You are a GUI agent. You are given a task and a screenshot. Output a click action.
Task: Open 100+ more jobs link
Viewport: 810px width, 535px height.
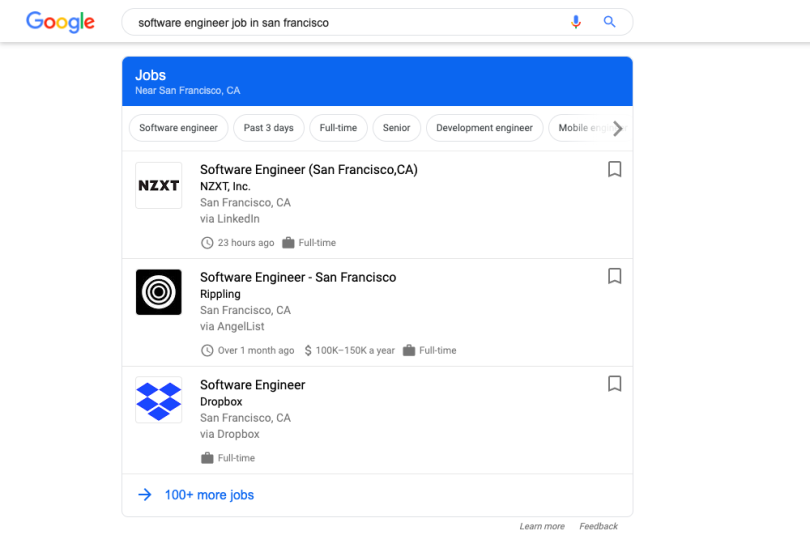coord(209,495)
